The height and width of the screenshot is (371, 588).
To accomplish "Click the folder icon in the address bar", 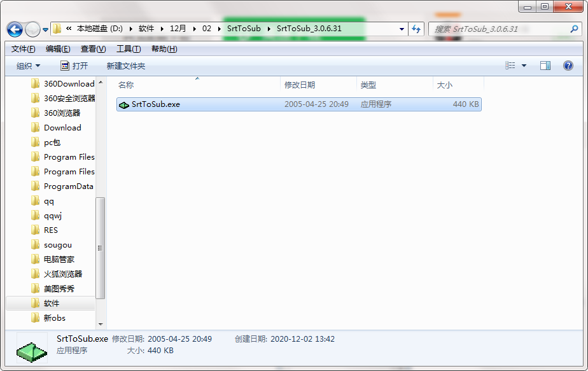I will [x=57, y=29].
